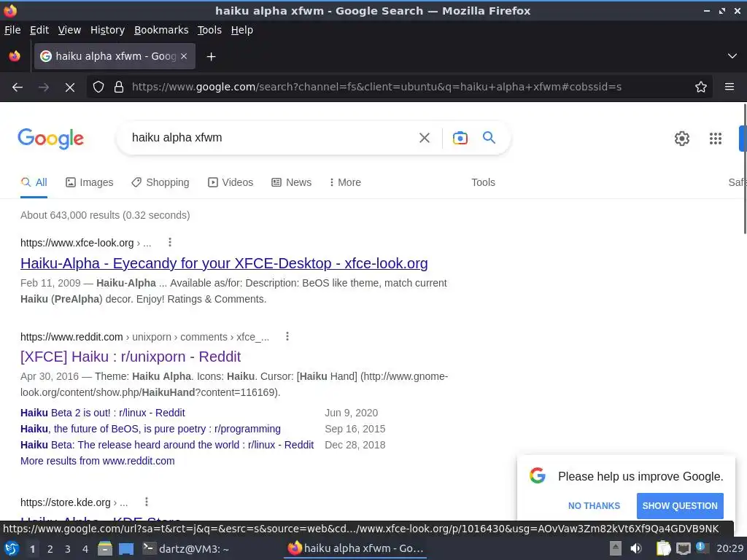The width and height of the screenshot is (747, 560).
Task: Switch to Images results tab
Action: click(90, 182)
